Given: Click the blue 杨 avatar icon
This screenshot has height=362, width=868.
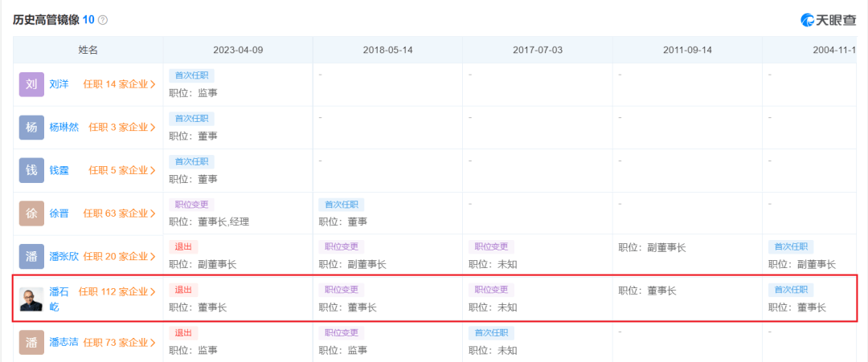Looking at the screenshot, I should pyautogui.click(x=31, y=127).
